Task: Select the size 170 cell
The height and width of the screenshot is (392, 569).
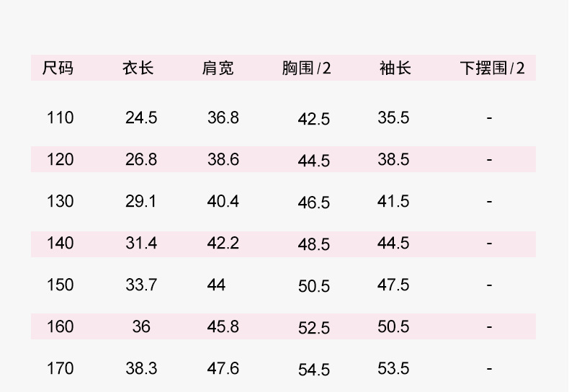Action: click(61, 368)
